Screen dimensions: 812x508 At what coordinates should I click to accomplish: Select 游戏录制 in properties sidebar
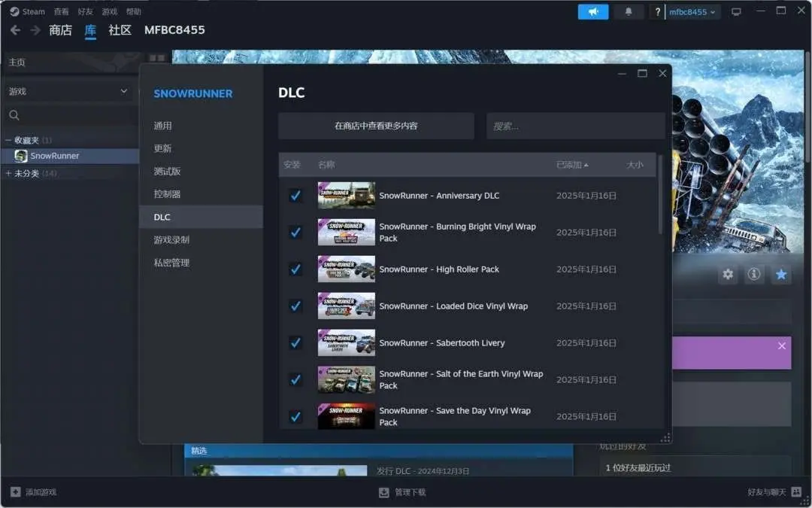click(x=201, y=239)
